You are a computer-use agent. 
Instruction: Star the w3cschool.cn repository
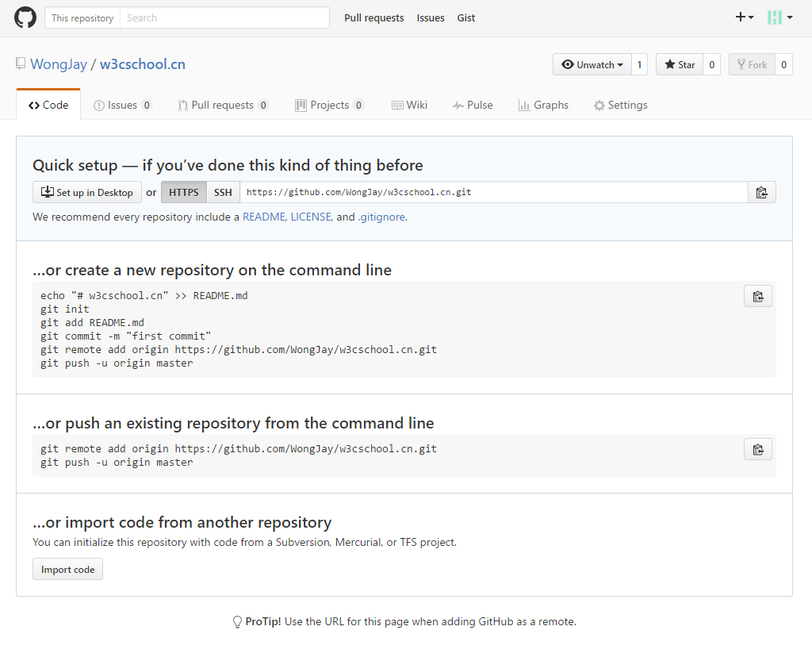(x=680, y=65)
